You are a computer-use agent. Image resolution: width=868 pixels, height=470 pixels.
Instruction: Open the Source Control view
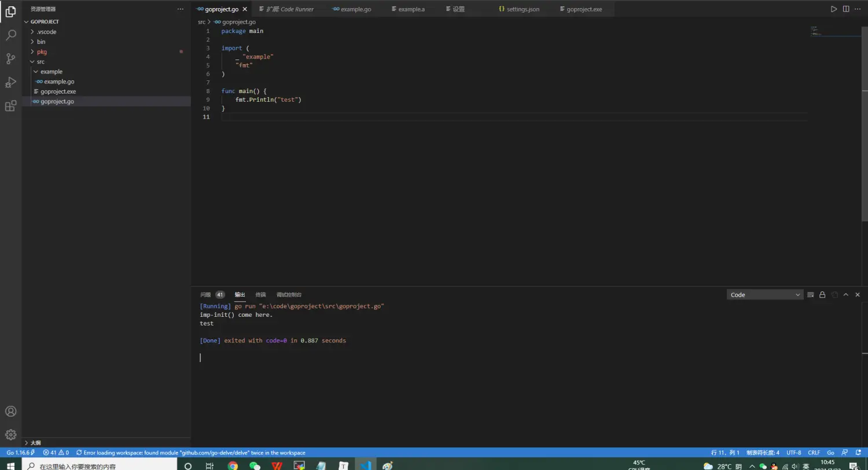click(10, 58)
